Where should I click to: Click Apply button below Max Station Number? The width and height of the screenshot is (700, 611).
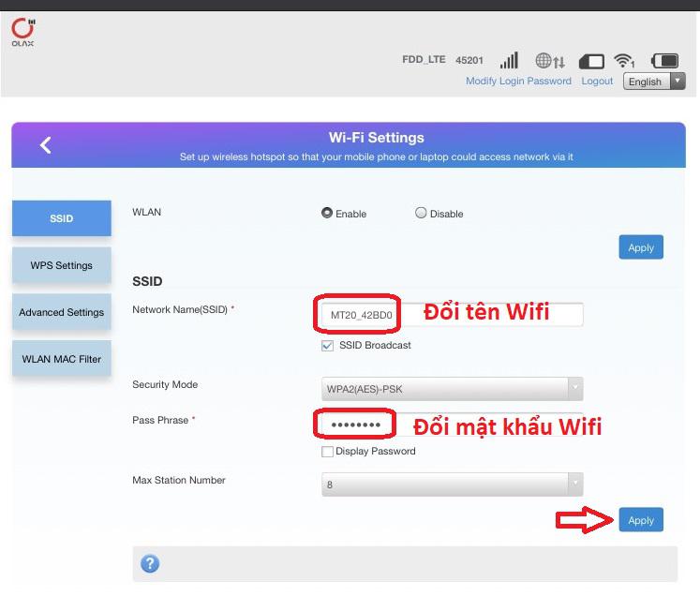click(641, 520)
